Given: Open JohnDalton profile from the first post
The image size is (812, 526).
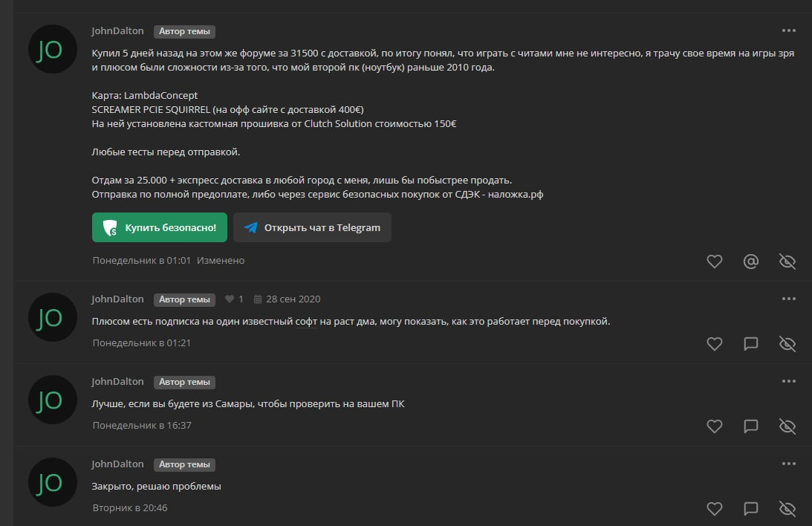Looking at the screenshot, I should point(117,30).
